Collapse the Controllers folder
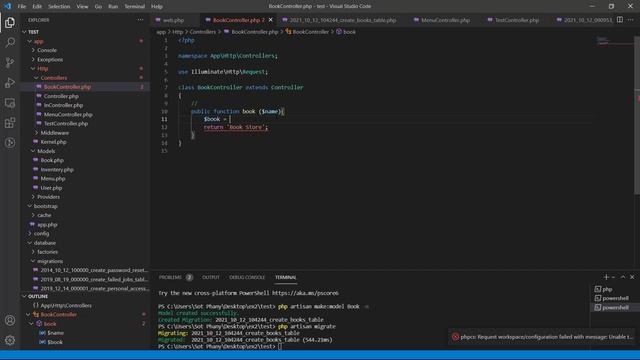Viewport: 640px width, 360px height. (53, 78)
